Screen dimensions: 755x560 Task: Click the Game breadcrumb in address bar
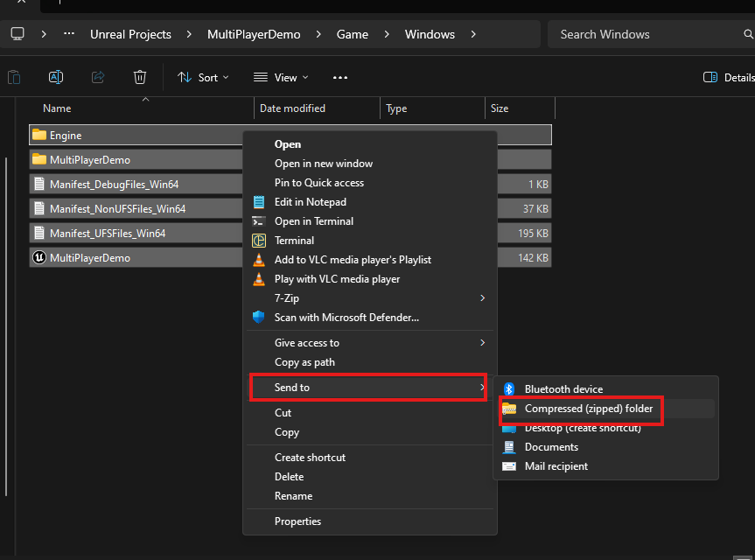(353, 34)
